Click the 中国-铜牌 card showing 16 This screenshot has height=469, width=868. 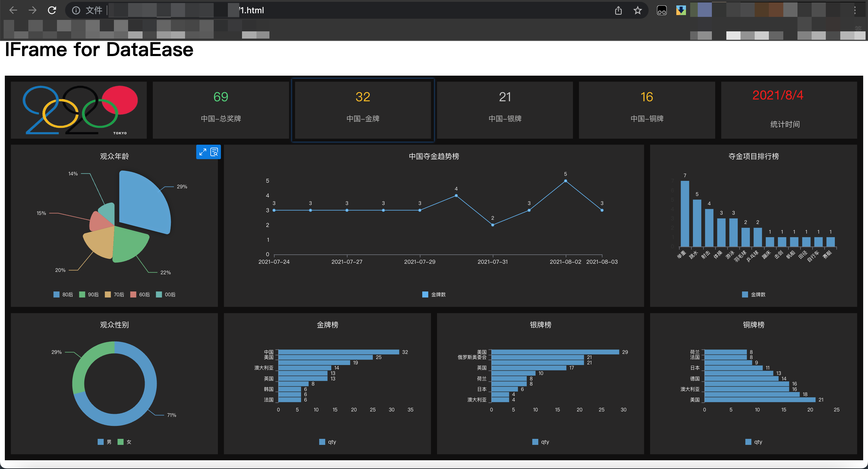(x=647, y=110)
